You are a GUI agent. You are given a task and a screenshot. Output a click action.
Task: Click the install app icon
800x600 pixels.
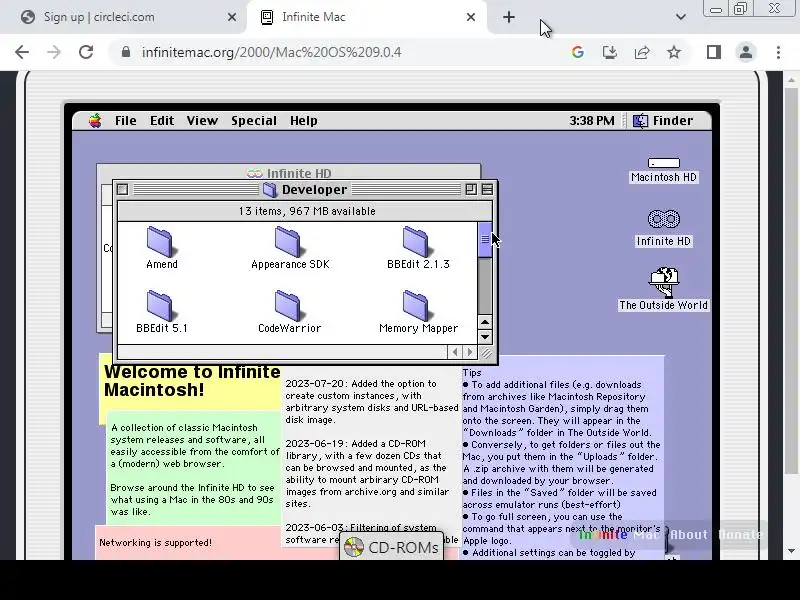coord(610,52)
